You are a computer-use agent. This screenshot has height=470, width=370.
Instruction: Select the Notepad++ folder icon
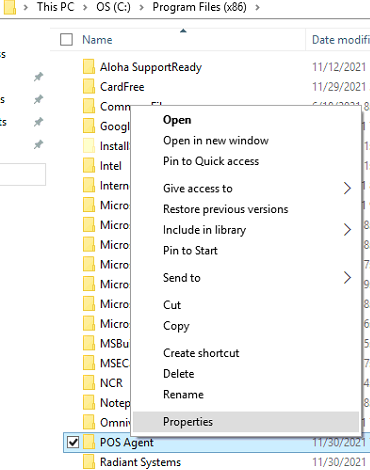[x=89, y=403]
